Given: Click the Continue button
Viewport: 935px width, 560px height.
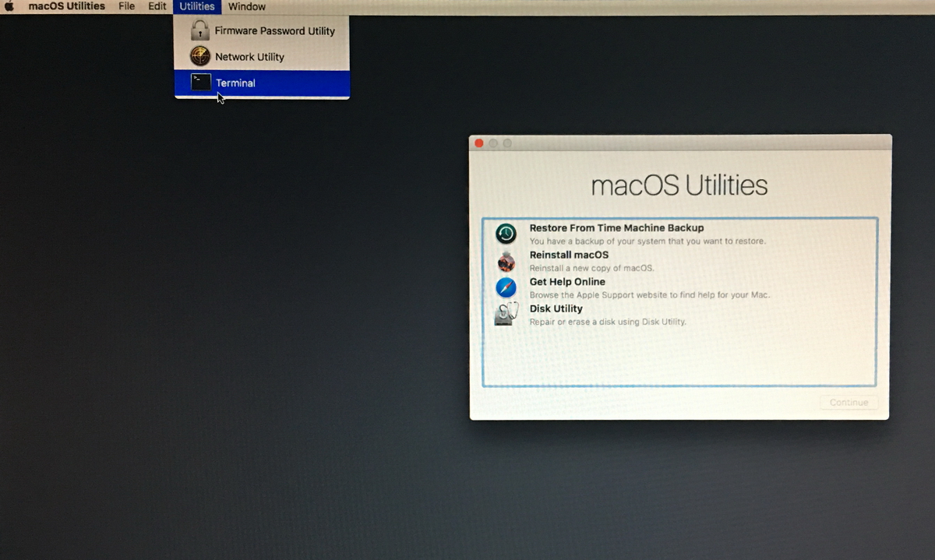Looking at the screenshot, I should point(849,403).
